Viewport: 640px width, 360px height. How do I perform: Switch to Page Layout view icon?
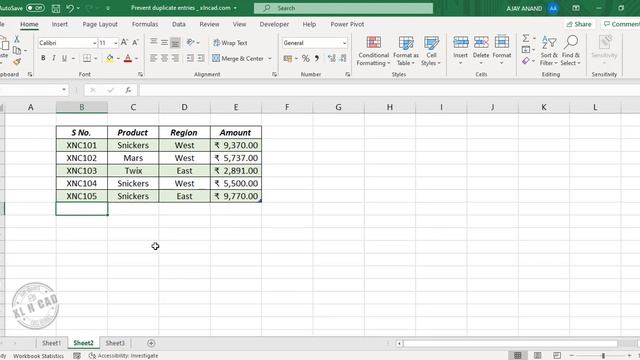[x=538, y=356]
